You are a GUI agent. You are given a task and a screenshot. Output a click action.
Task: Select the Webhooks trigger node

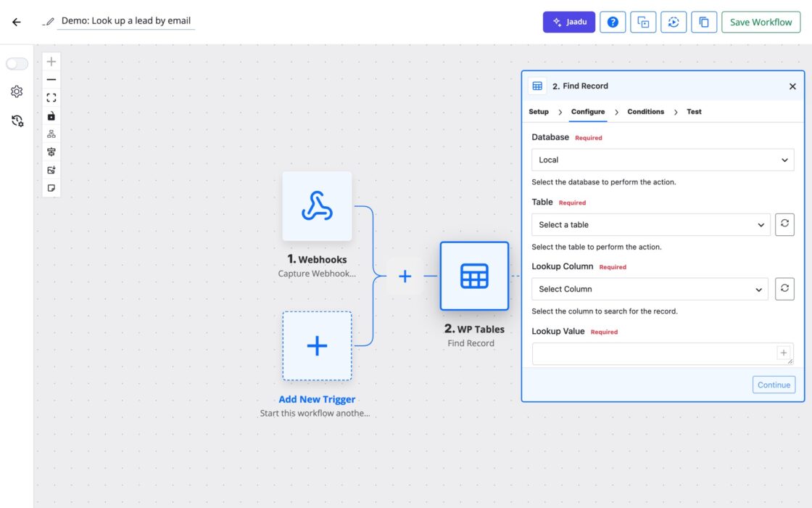click(x=317, y=206)
